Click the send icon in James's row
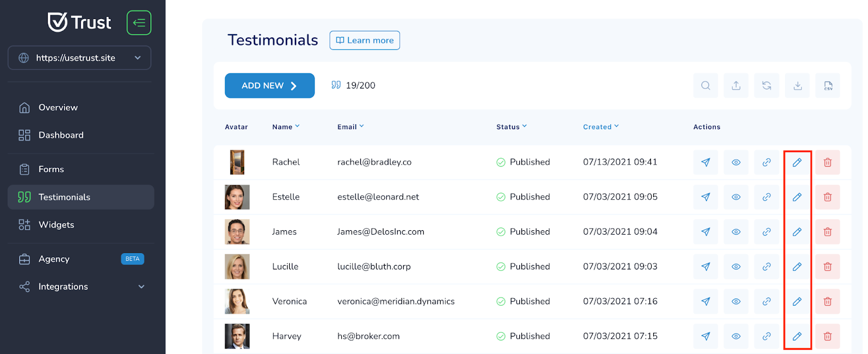This screenshot has height=354, width=868. click(705, 232)
